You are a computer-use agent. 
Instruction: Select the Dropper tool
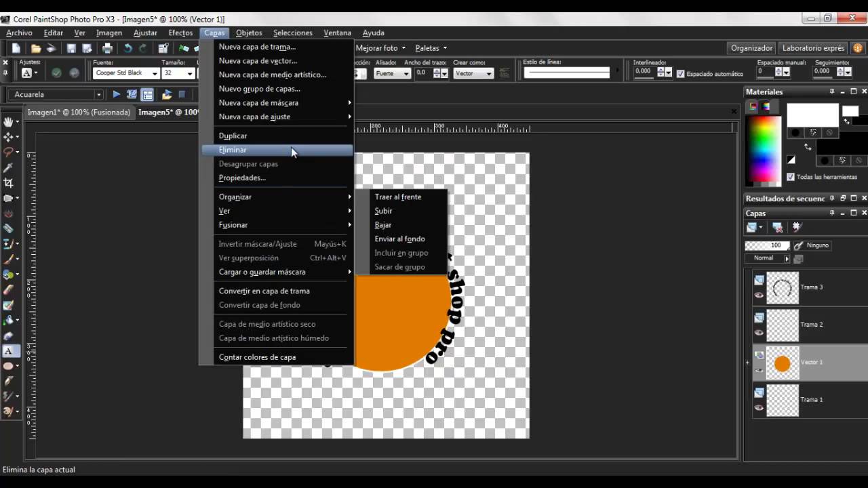pyautogui.click(x=9, y=167)
